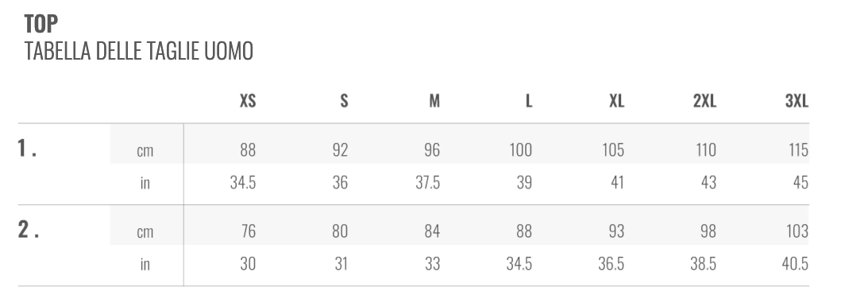868x307 pixels.
Task: Click the 36.5 in value under XL
Action: pyautogui.click(x=611, y=264)
